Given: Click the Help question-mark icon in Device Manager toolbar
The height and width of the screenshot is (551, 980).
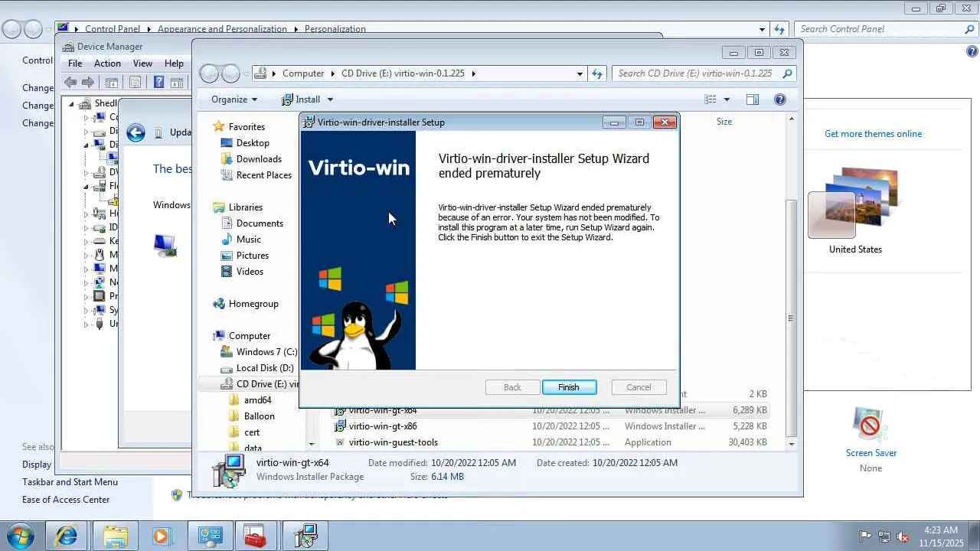Looking at the screenshot, I should click(158, 83).
